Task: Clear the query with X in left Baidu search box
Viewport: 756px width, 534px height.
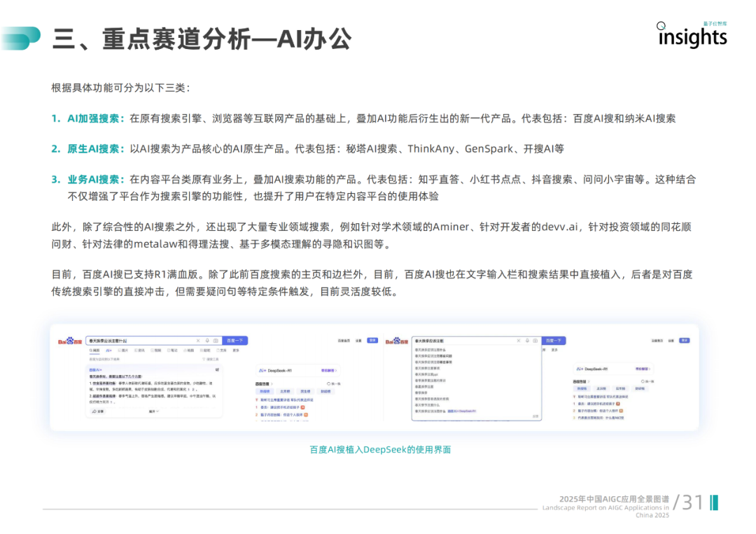Action: (x=198, y=341)
